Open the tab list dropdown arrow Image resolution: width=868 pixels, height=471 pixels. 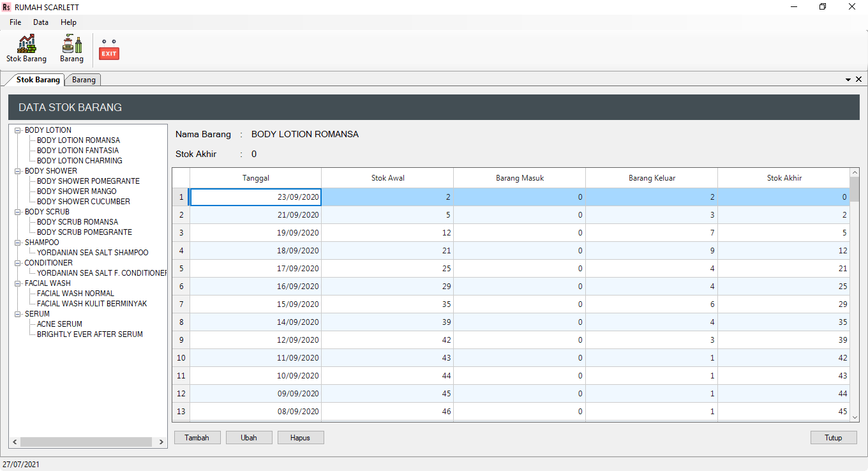(x=848, y=80)
